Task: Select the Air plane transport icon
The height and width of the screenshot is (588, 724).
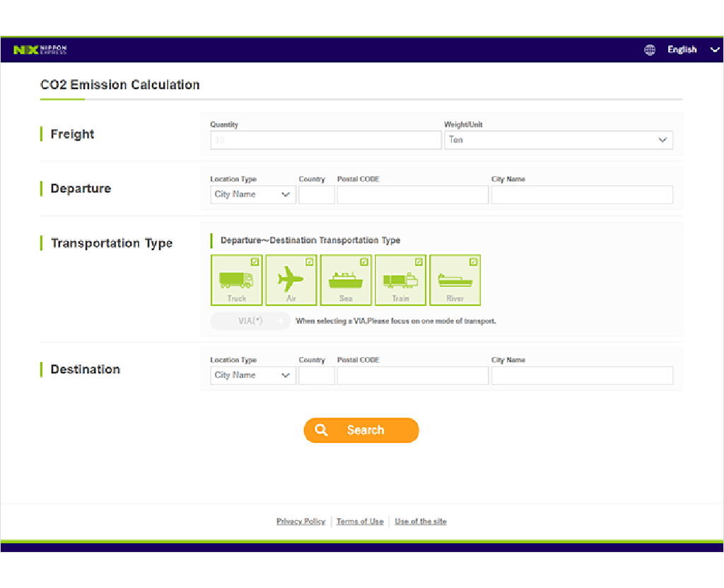Action: (291, 279)
